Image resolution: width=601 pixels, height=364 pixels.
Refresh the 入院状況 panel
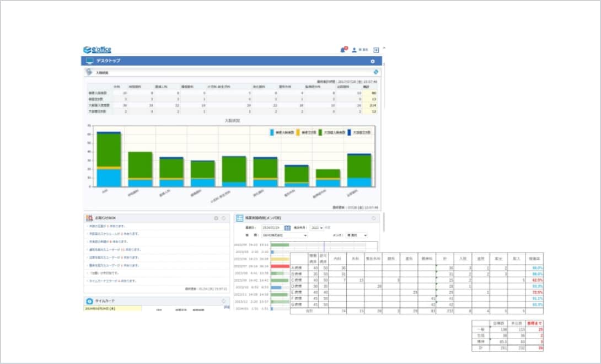(x=375, y=72)
